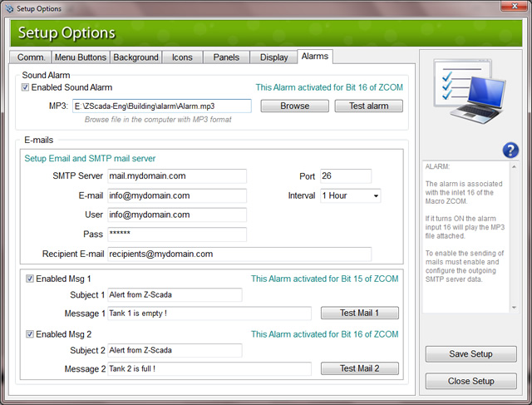Select the Background tab
The image size is (532, 405).
coord(135,57)
